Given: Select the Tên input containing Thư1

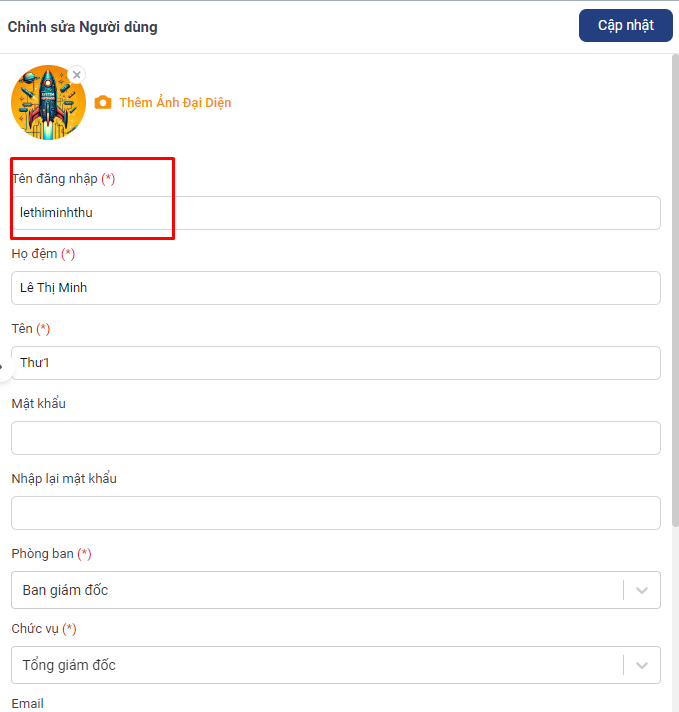Looking at the screenshot, I should (335, 363).
